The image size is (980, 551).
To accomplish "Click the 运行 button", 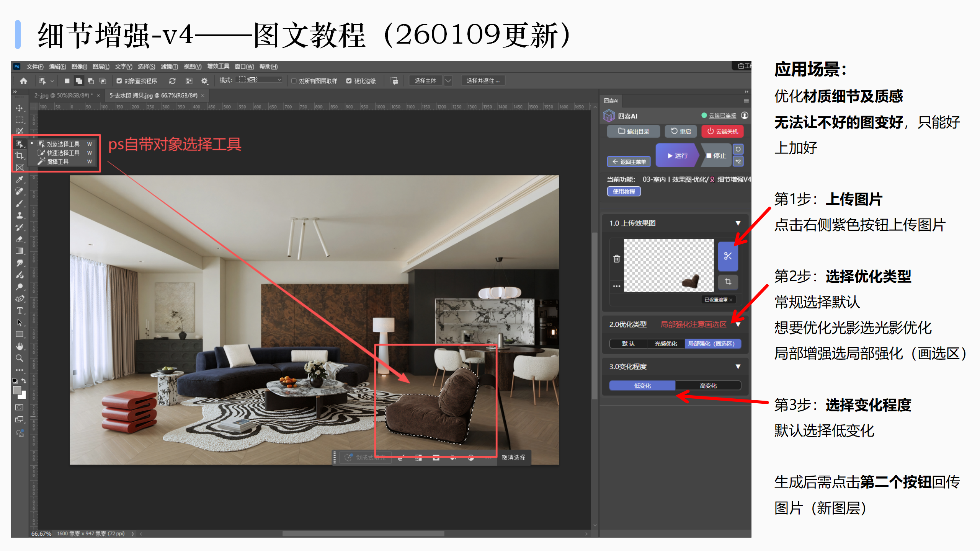I will tap(677, 156).
